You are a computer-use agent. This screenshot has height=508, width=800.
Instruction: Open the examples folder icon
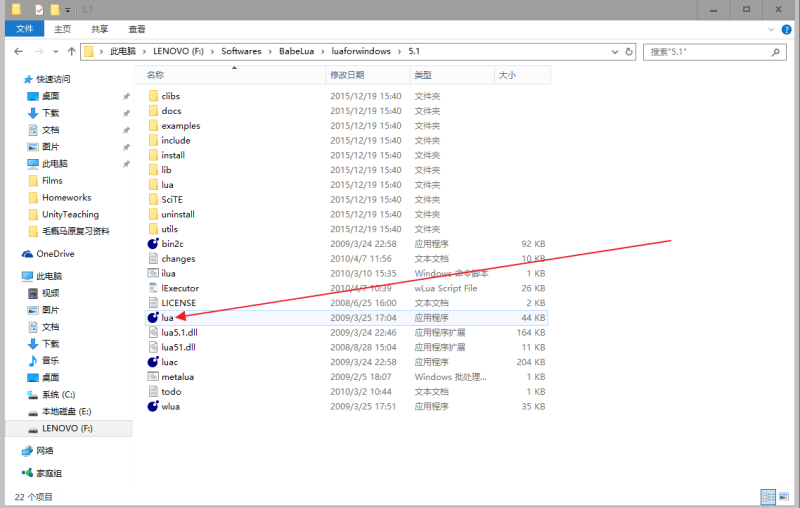(x=153, y=126)
